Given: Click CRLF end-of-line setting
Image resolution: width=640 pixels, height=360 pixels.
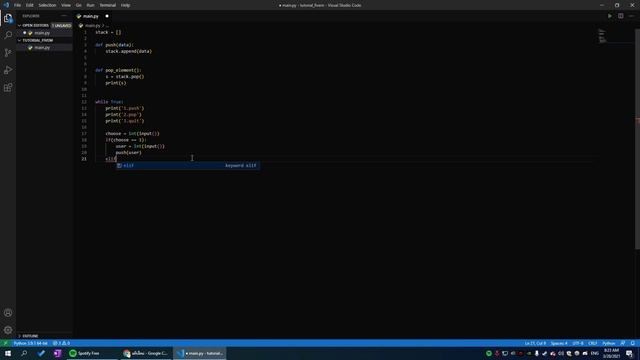Looking at the screenshot, I should [593, 343].
